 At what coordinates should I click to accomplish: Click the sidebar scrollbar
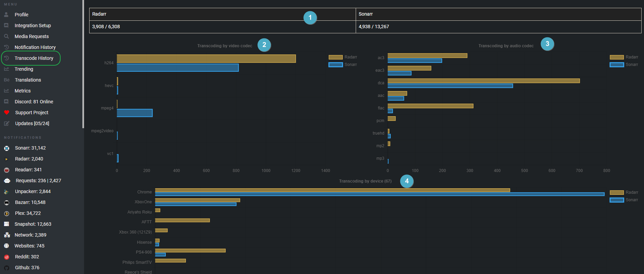point(83,64)
